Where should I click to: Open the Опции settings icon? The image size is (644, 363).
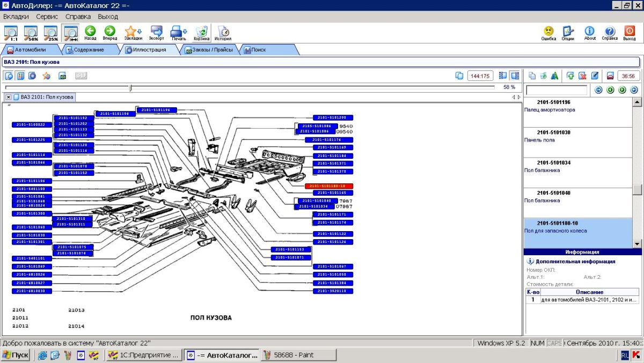coord(568,33)
